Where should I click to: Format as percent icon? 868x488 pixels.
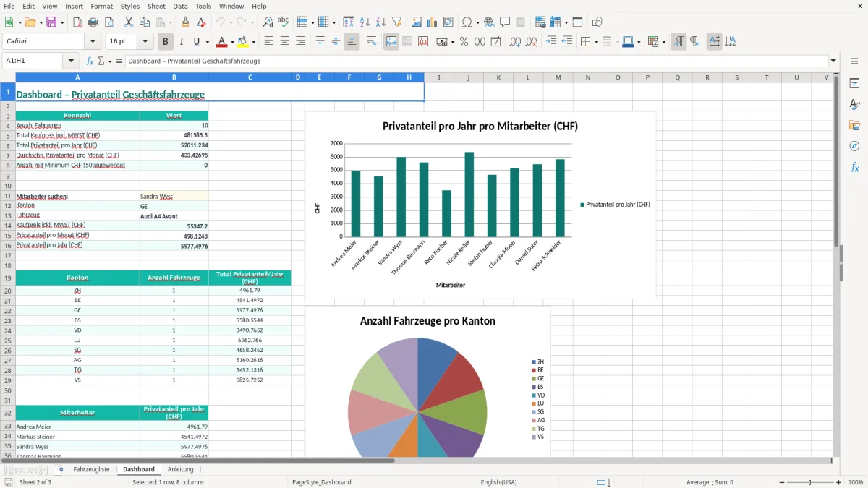[x=464, y=42]
